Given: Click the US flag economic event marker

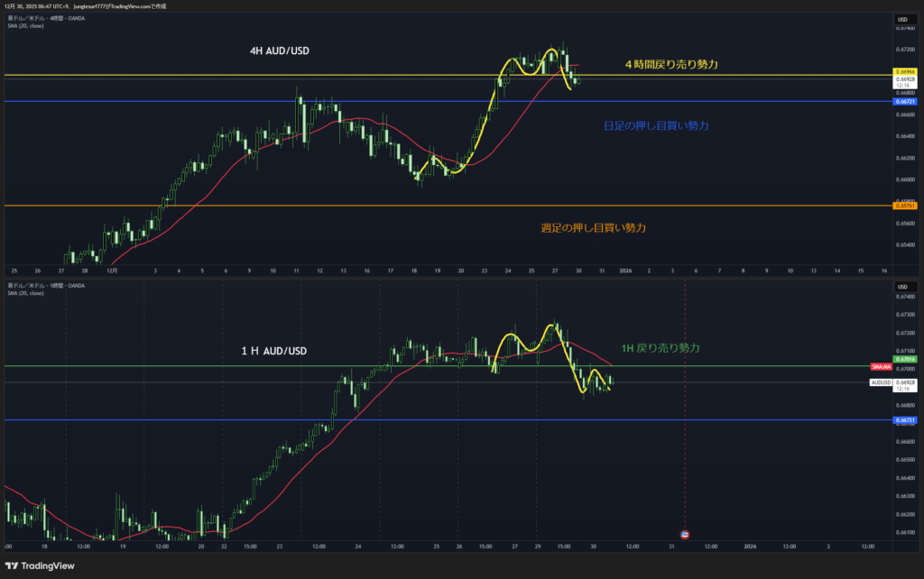Looking at the screenshot, I should tap(684, 535).
